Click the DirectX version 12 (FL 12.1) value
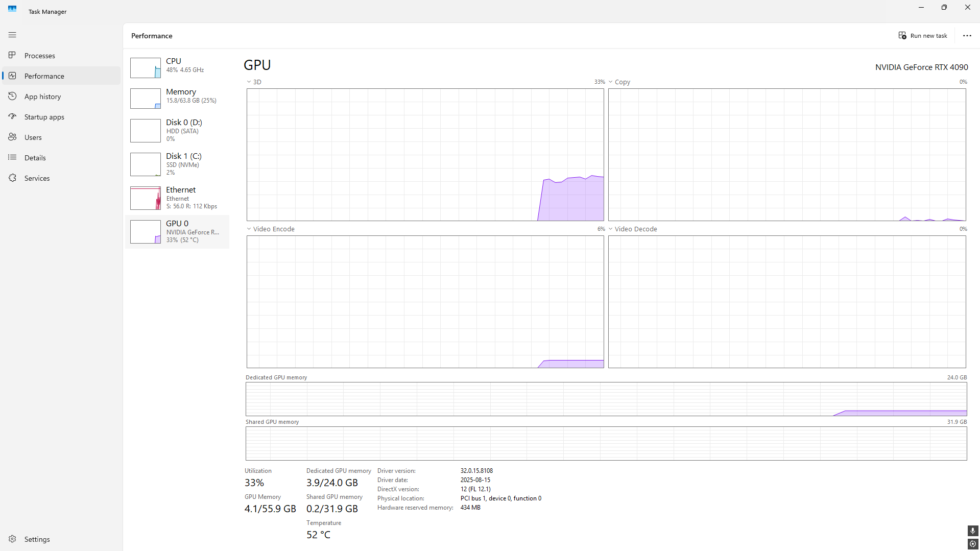 click(x=475, y=489)
